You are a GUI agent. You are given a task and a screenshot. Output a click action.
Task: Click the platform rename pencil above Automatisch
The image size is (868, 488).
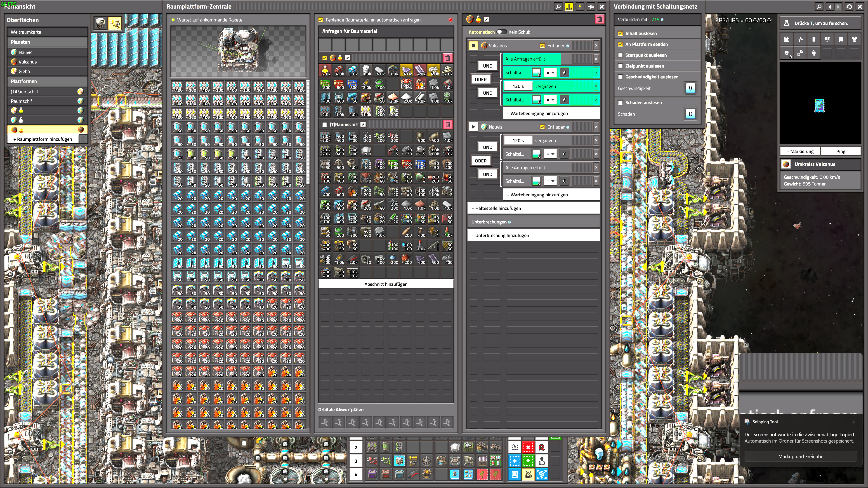(x=486, y=19)
